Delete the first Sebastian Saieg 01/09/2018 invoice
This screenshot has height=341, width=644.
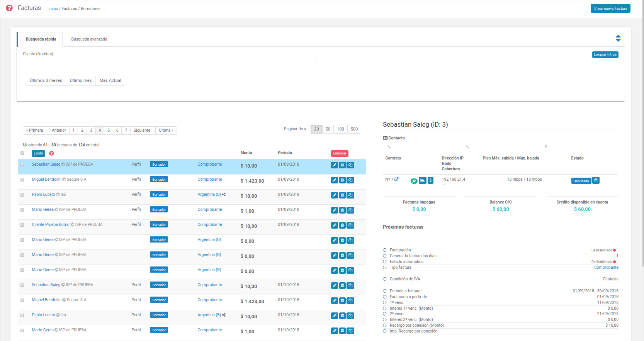[x=342, y=165]
